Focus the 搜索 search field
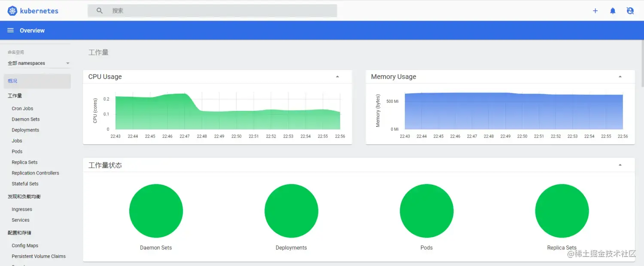Screen dimensions: 644x266 [x=213, y=11]
